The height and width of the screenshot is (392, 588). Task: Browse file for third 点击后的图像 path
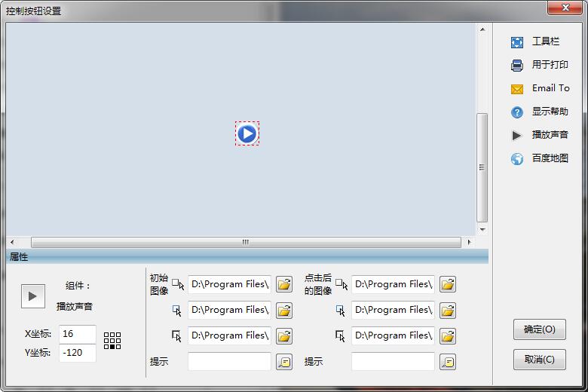tap(448, 335)
